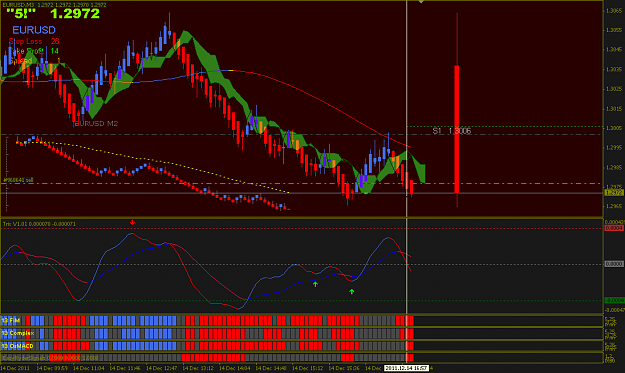Click the chart shift triangle marker at top

click(421, 2)
